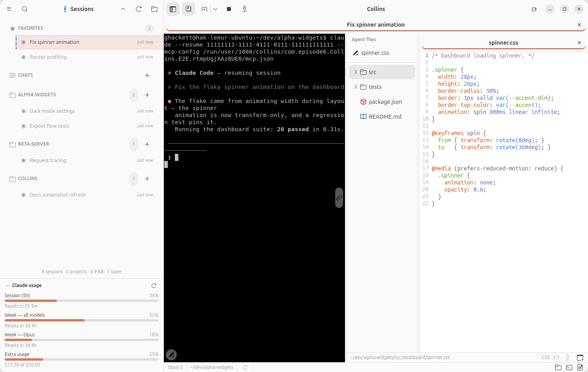The image size is (588, 372).
Task: Click the Opus 5 model indicator
Action: click(175, 367)
